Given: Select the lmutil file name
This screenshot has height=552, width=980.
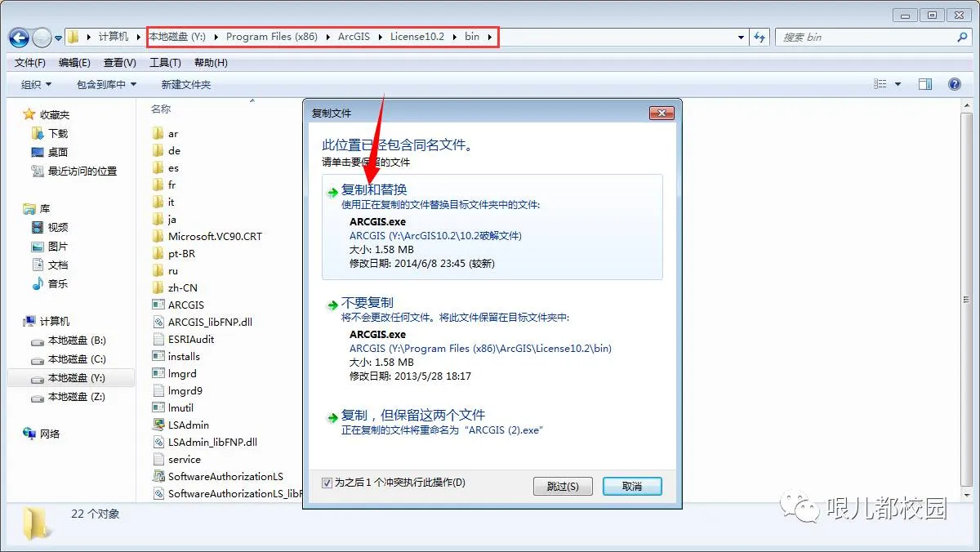Looking at the screenshot, I should [x=180, y=407].
